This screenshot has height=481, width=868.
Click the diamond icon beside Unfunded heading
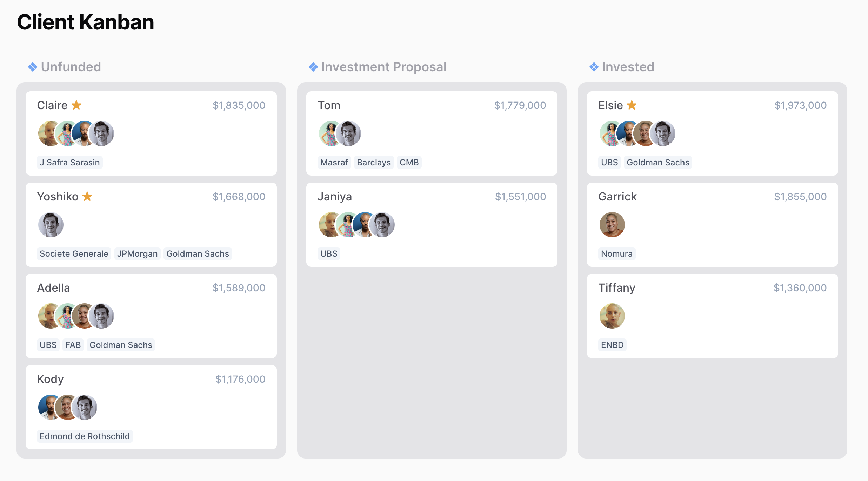point(33,67)
